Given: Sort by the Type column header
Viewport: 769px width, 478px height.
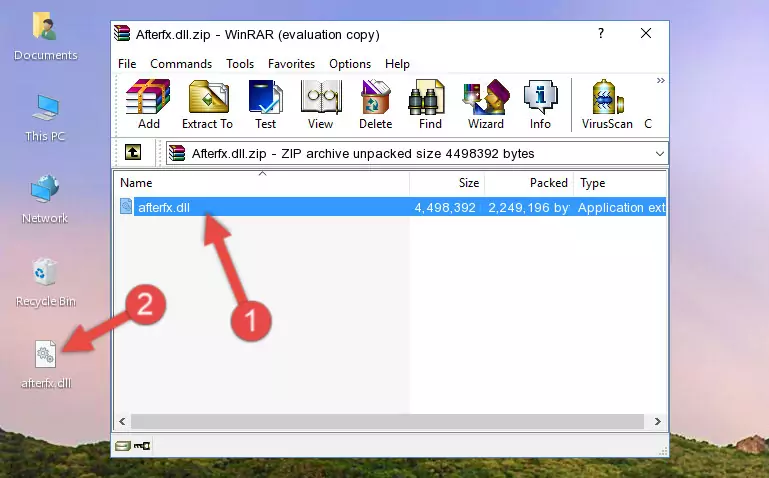Looking at the screenshot, I should tap(620, 183).
